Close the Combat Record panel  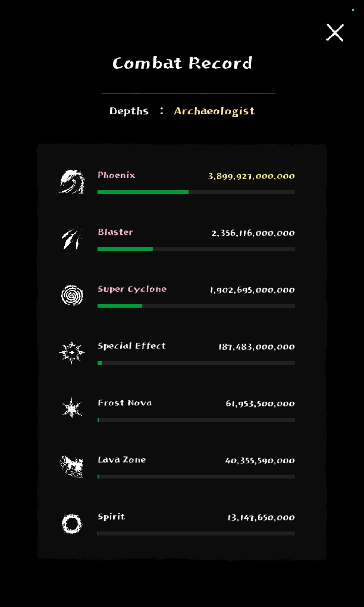pyautogui.click(x=335, y=32)
